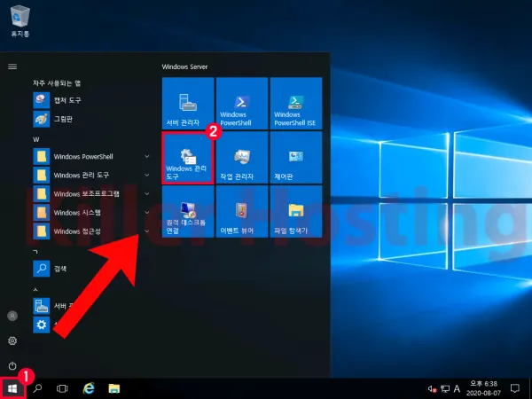Screen dimensions: 532x399
Task: Open the 원격 데스크톱 연결 tile
Action: (188, 211)
